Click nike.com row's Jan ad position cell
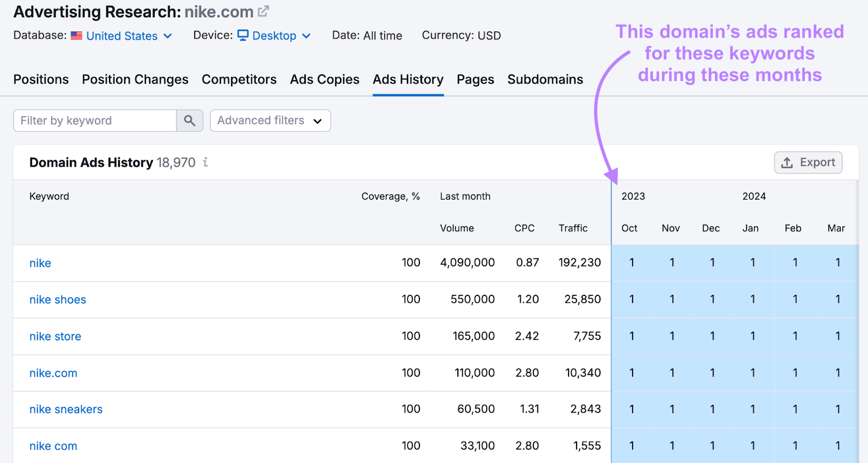 [753, 373]
